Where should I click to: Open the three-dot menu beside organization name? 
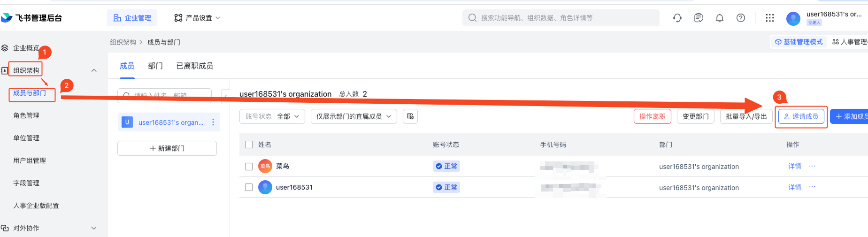(x=213, y=122)
